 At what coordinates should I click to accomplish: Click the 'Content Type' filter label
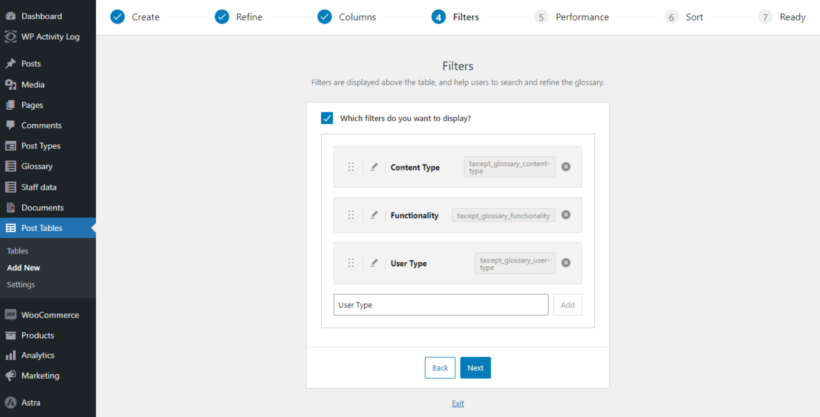[415, 167]
